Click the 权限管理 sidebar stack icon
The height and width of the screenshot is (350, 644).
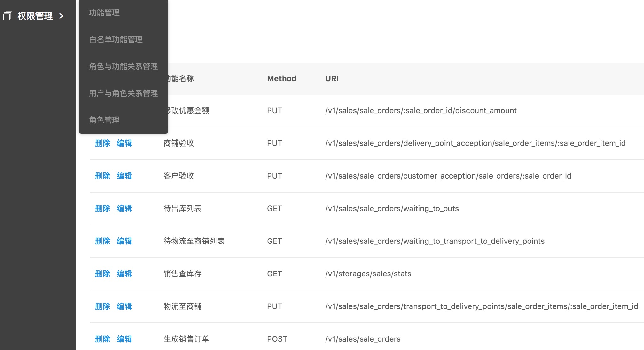pyautogui.click(x=7, y=16)
